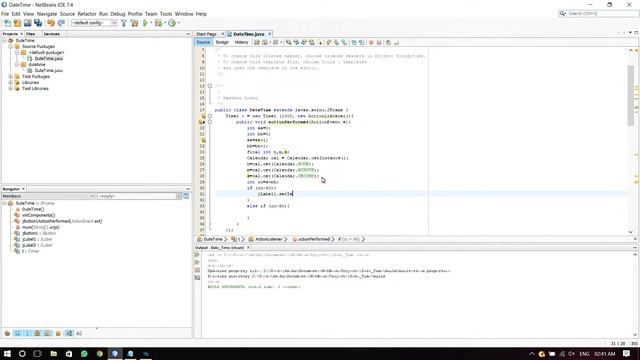Open the File menu
This screenshot has width=640, height=360.
(x=5, y=14)
